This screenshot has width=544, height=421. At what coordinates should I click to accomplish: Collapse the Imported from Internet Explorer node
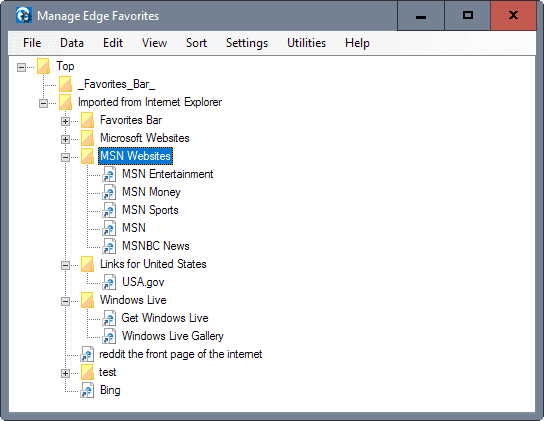(x=43, y=103)
